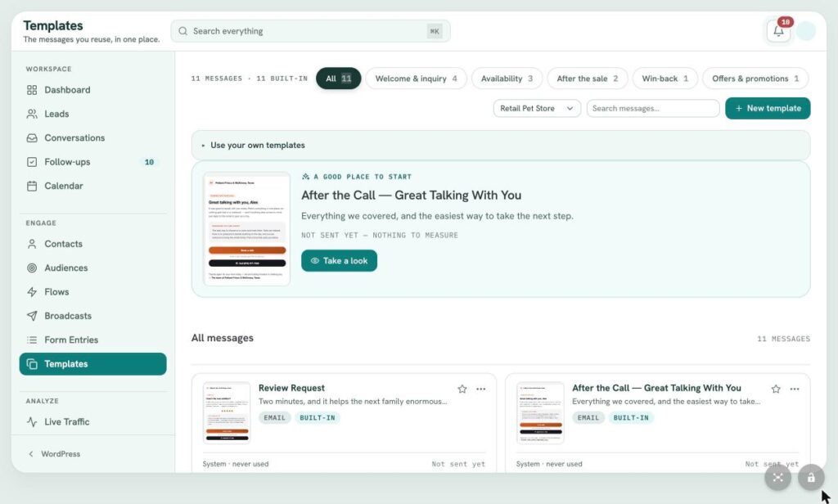The height and width of the screenshot is (504, 838).
Task: Open the Conversations menu item
Action: (92, 138)
